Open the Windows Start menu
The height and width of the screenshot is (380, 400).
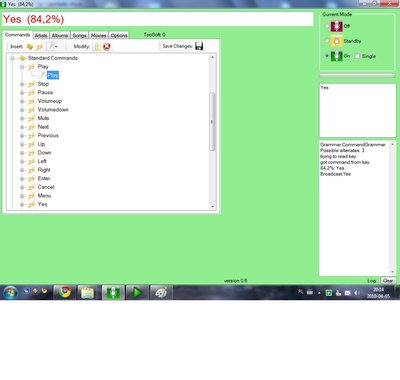coord(10,293)
